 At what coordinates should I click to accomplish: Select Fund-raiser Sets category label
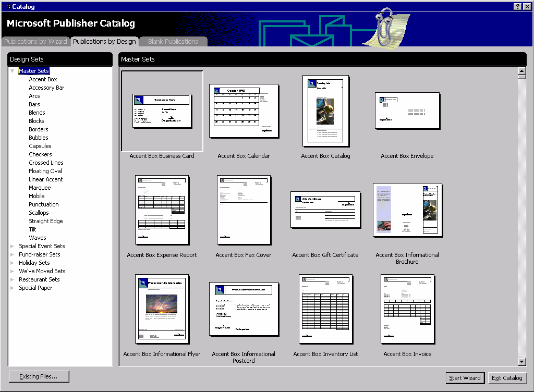40,254
